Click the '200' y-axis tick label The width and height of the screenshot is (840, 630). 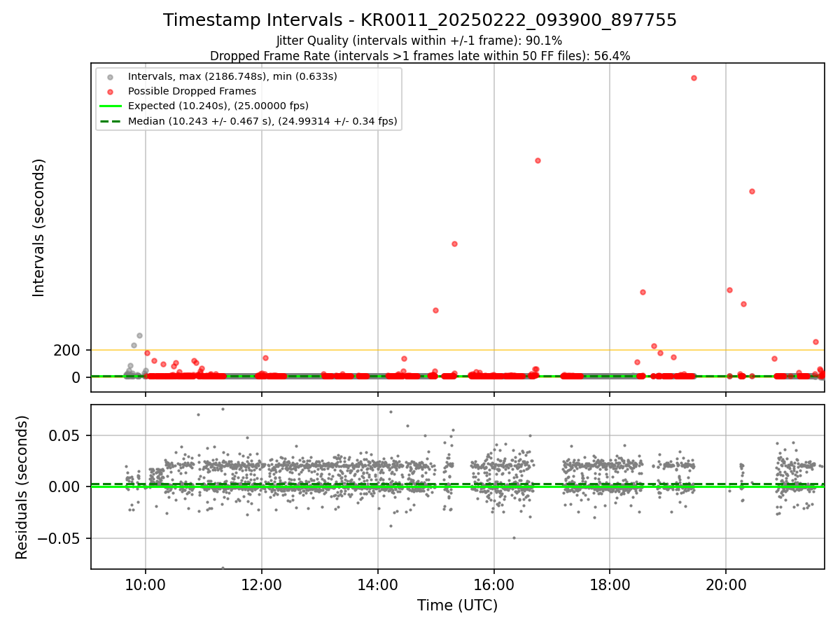click(66, 350)
